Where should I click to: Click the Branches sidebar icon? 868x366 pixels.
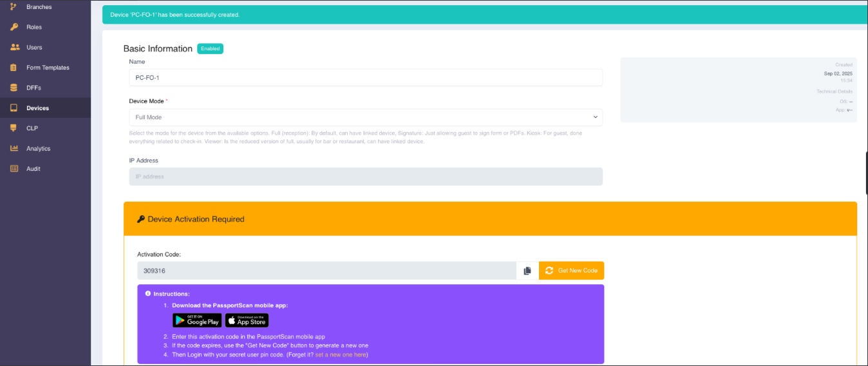point(14,6)
